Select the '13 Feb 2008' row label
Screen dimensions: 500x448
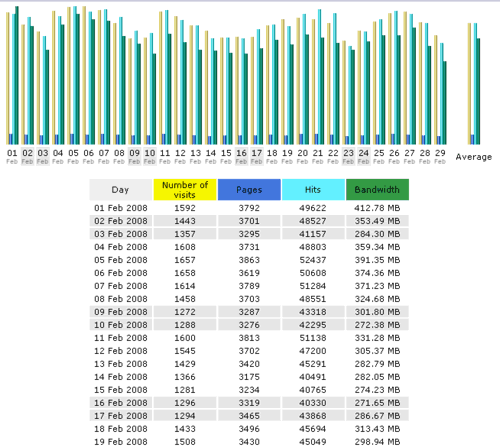click(121, 364)
